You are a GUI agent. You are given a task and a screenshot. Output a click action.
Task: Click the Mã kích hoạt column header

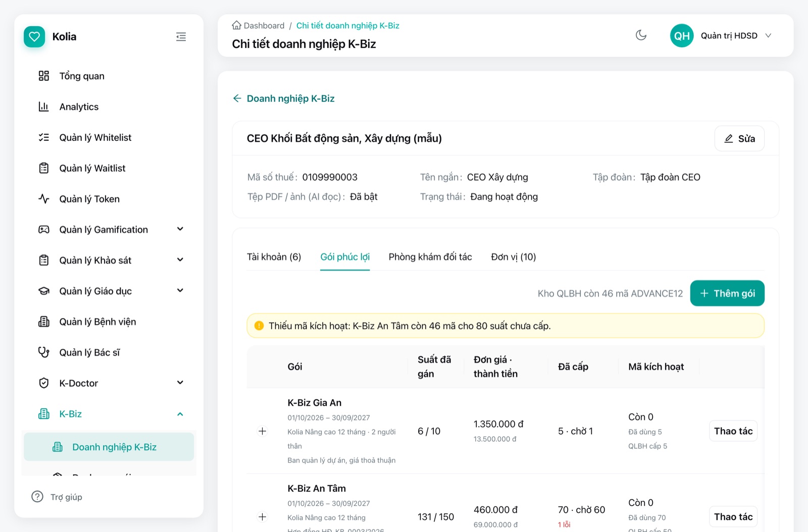[656, 367]
